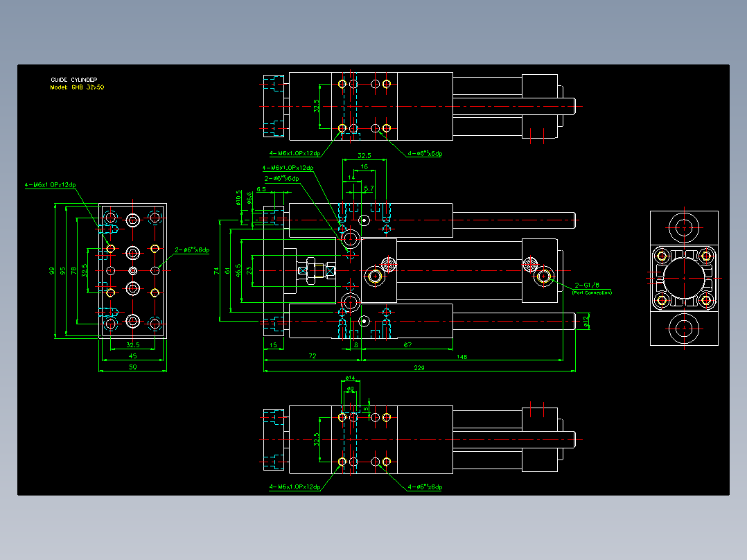The image size is (747, 560).
Task: Select the "5.7" dimension value
Action: click(369, 189)
